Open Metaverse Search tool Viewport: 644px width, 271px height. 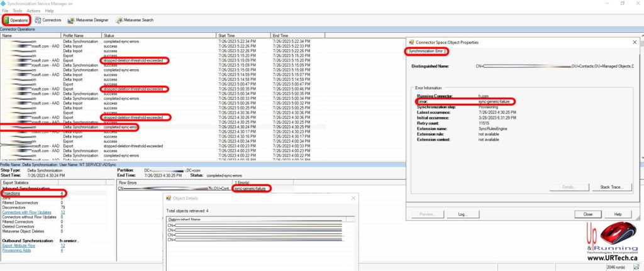135,20
